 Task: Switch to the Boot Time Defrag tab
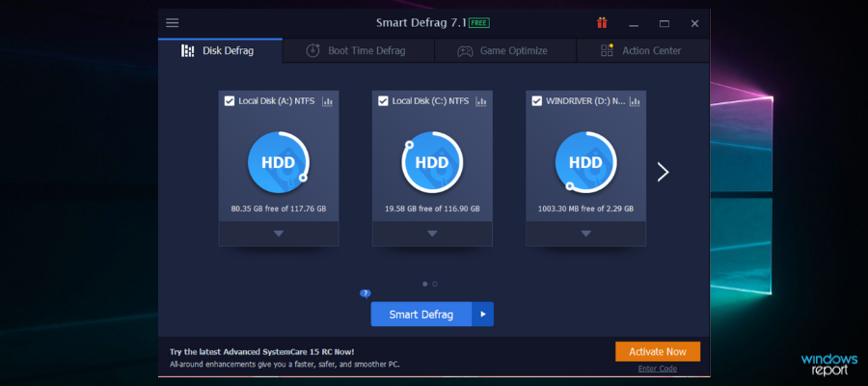pyautogui.click(x=359, y=51)
